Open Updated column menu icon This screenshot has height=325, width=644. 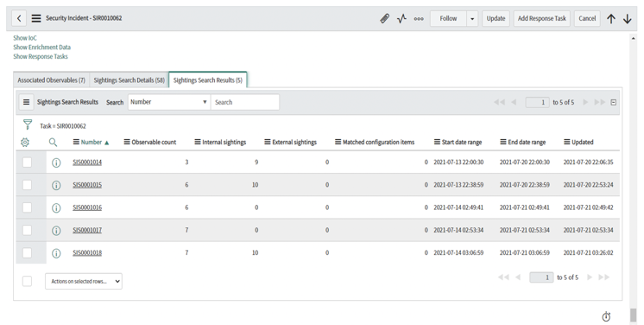(567, 142)
